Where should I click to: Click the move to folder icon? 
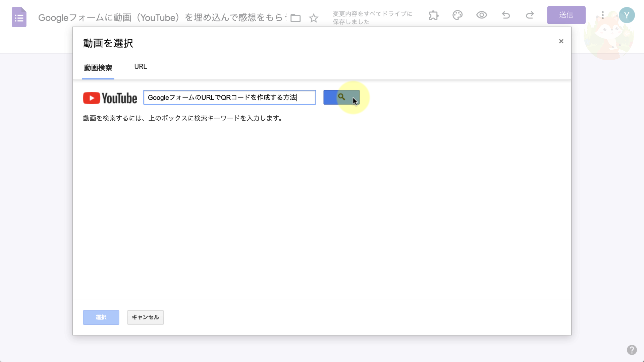296,18
